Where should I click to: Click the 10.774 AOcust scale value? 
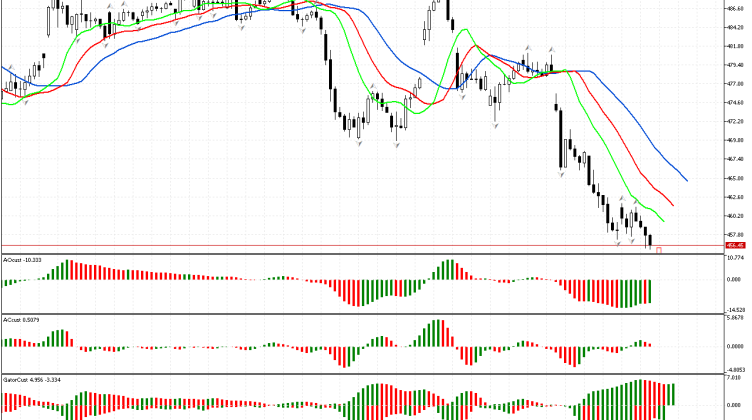(x=735, y=259)
